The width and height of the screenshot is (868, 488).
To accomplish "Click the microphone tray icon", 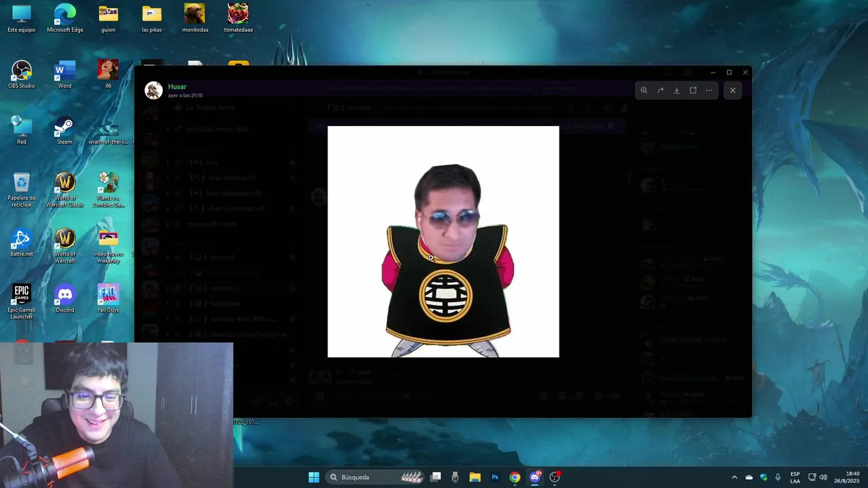I will click(778, 477).
